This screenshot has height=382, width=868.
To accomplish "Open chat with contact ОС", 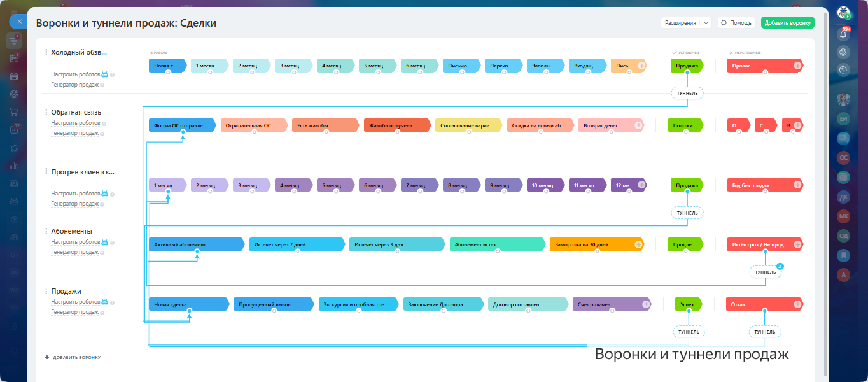I will coord(844,157).
